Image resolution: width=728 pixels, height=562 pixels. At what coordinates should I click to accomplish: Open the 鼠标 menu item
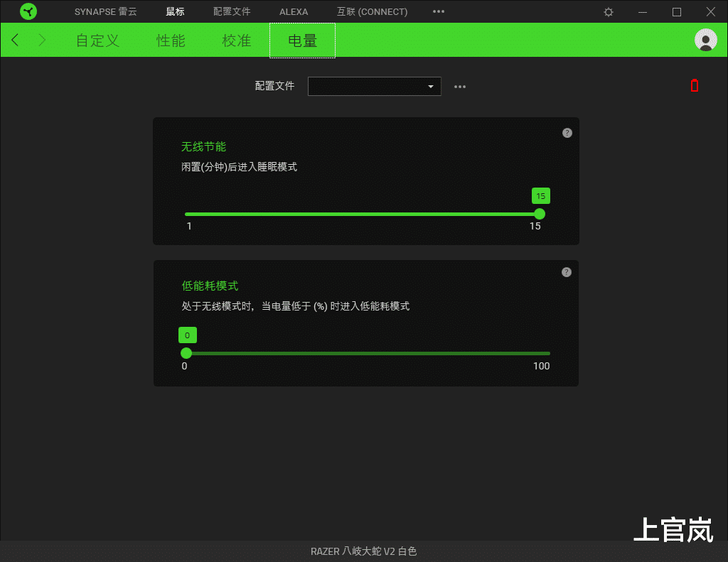(x=175, y=11)
